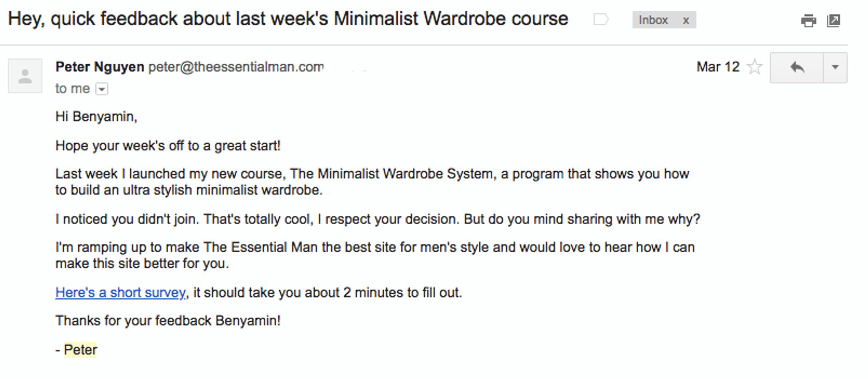
Task: Click the "Hi Benyamin," greeting line
Action: tap(96, 117)
